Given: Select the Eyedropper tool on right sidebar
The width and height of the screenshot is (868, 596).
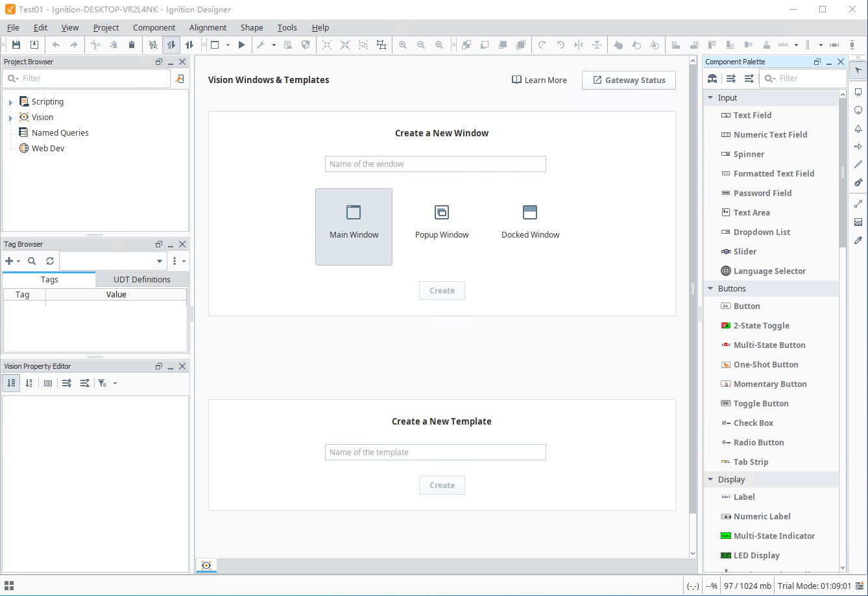Looking at the screenshot, I should (x=858, y=240).
